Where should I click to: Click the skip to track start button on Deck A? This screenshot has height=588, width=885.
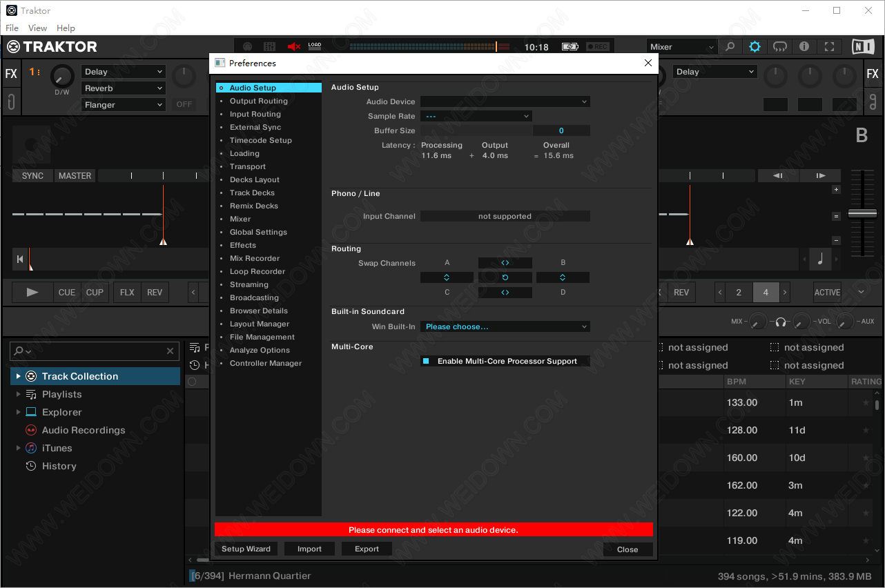20,259
